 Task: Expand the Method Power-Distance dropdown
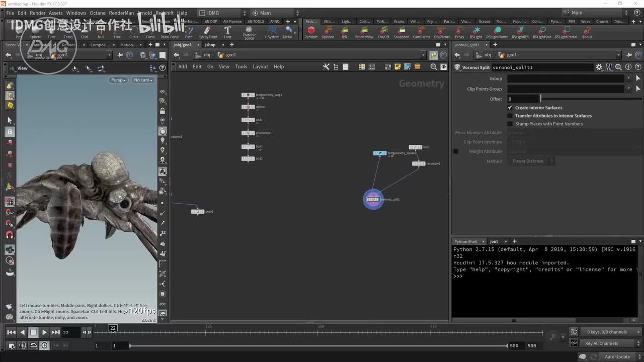click(530, 161)
